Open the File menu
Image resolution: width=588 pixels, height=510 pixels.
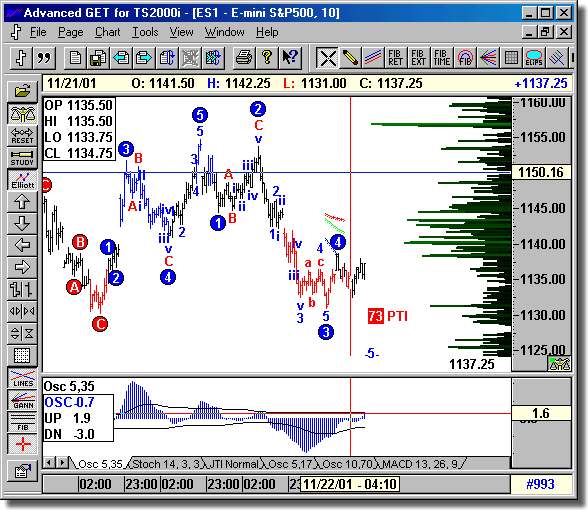point(38,32)
